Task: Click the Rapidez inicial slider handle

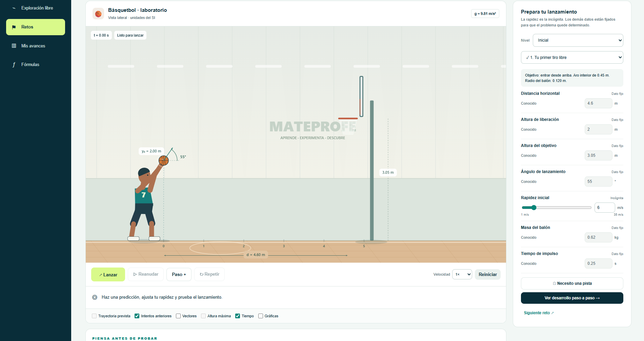Action: [534, 208]
